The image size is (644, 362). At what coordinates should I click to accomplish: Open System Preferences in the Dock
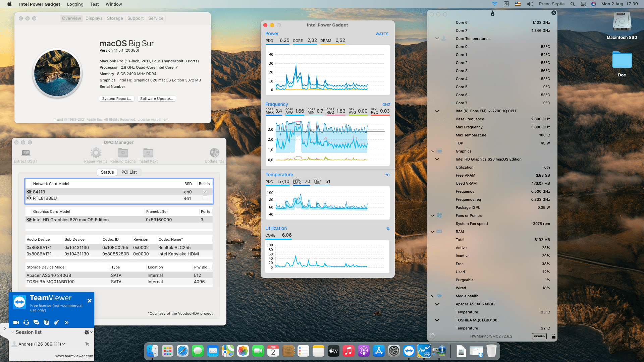(x=394, y=351)
